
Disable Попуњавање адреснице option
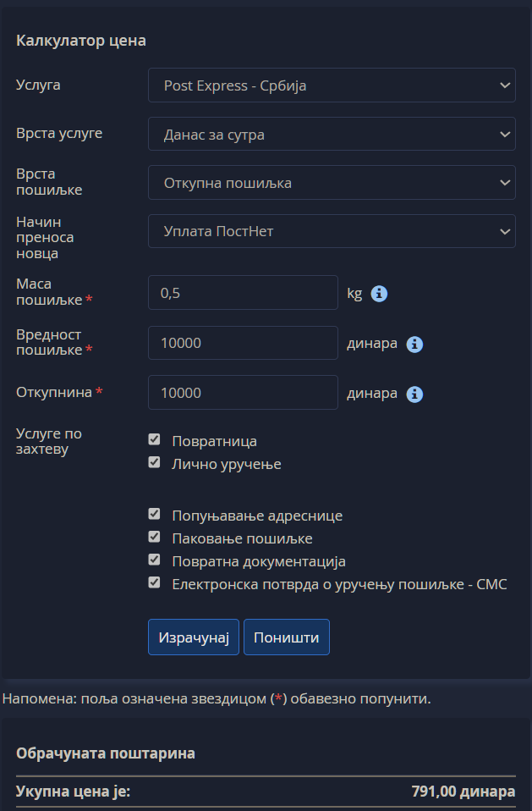coord(154,514)
